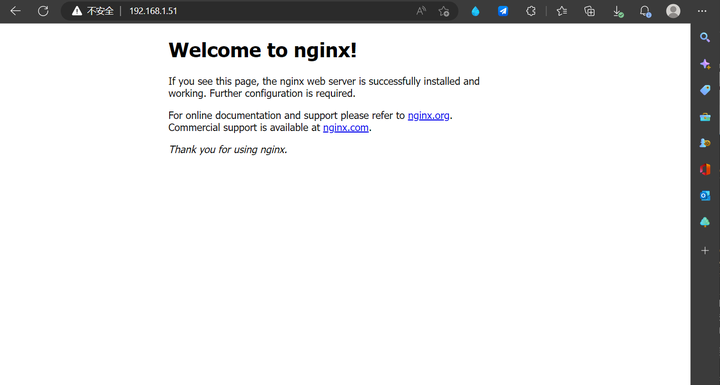720x385 pixels.
Task: Follow the nginx.com link
Action: pyautogui.click(x=346, y=127)
